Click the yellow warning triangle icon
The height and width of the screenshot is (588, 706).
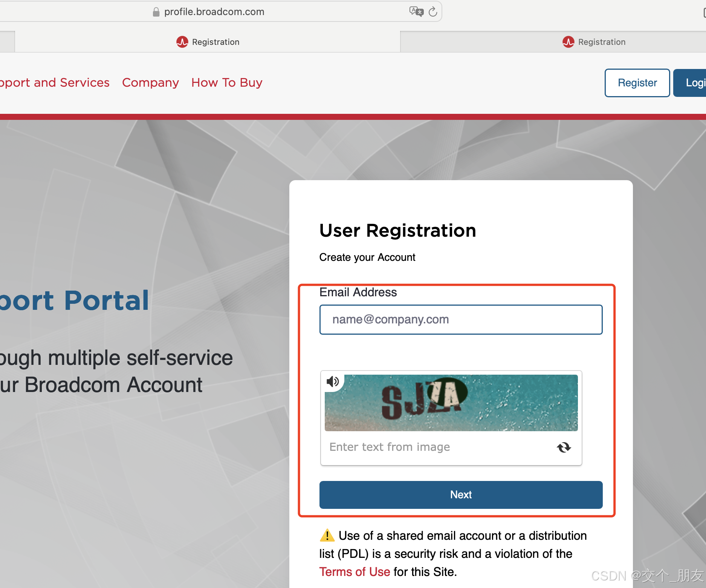(327, 535)
